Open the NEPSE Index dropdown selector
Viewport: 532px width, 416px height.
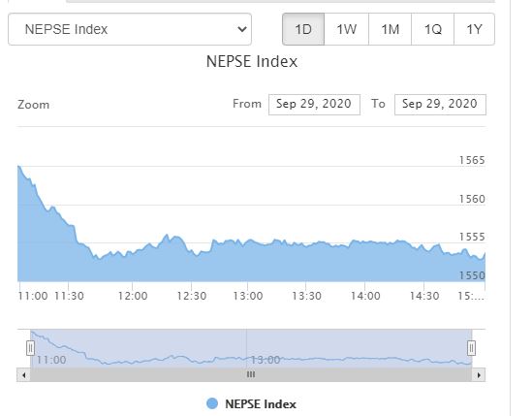pyautogui.click(x=130, y=29)
